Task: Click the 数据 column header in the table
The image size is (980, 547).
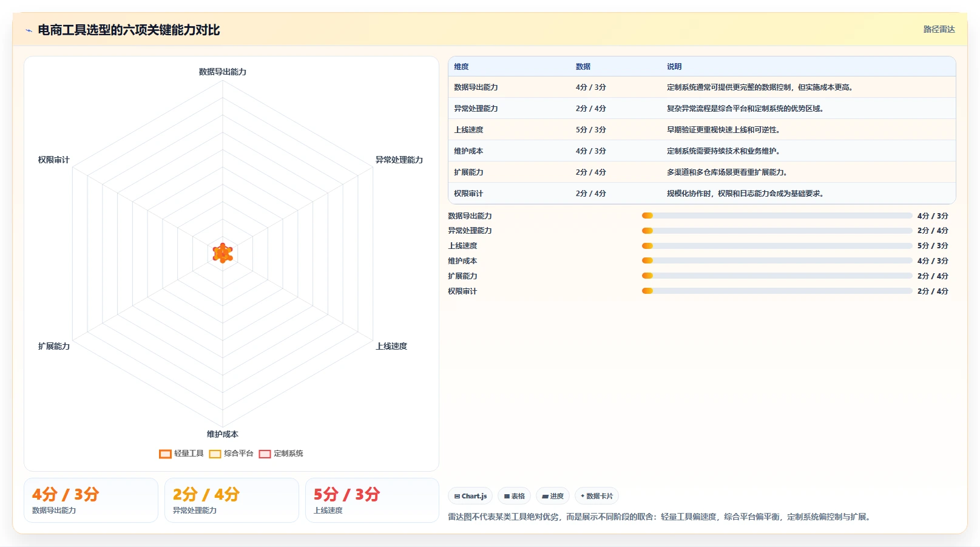Action: [x=583, y=67]
